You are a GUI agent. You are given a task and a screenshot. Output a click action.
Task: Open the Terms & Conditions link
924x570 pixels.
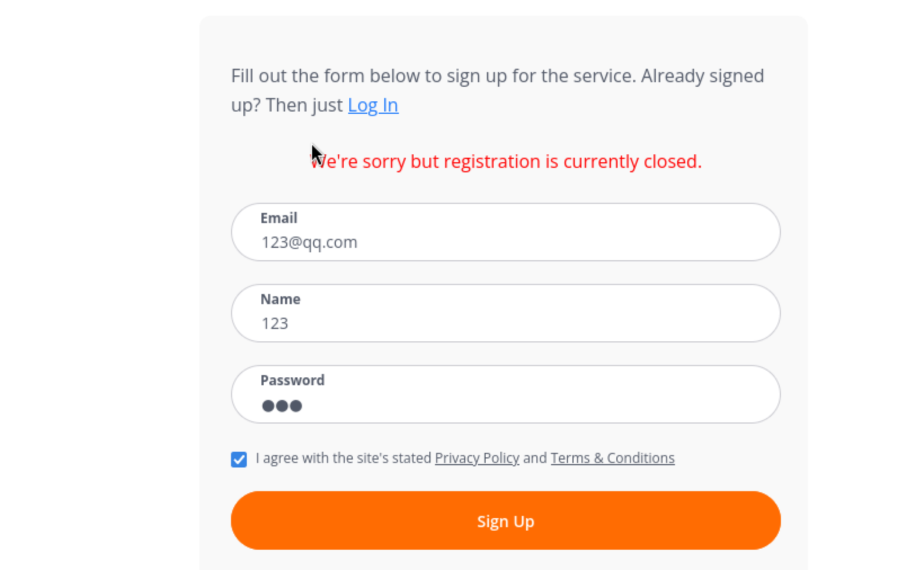click(x=612, y=458)
